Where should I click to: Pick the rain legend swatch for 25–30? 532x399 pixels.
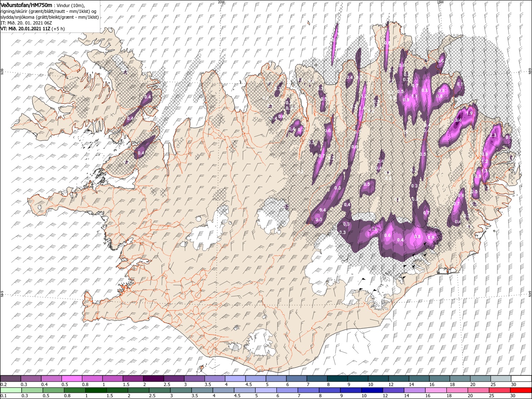click(500, 390)
